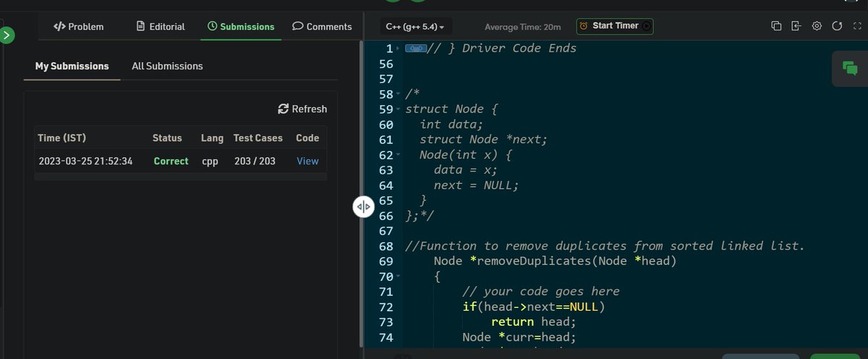Viewport: 868px width, 359px height.
Task: Click the play icon inside Start Timer
Action: click(x=647, y=26)
